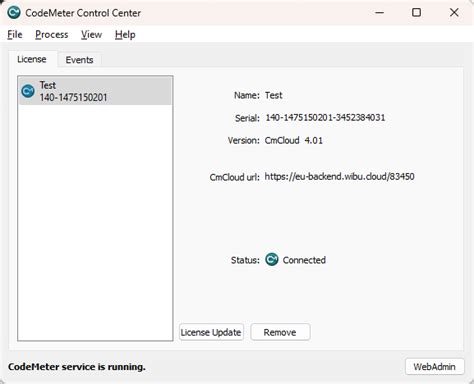Screen dimensions: 474x384
Task: Click the Connected status text
Action: coord(304,260)
